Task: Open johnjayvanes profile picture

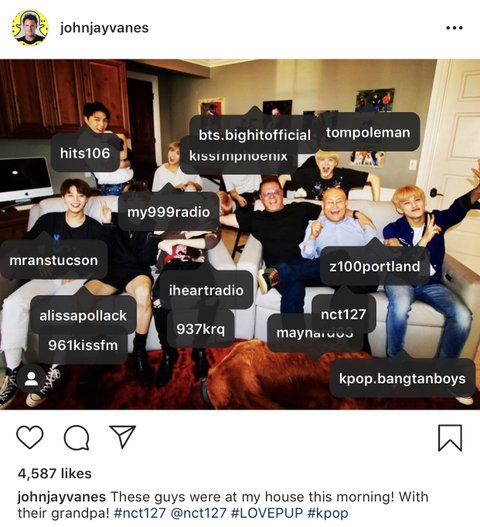Action: [x=30, y=28]
